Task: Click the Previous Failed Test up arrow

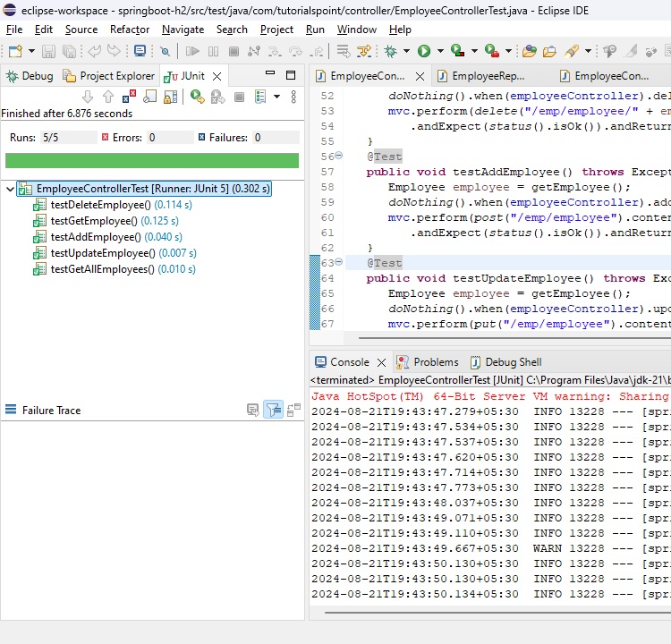Action: (x=107, y=97)
